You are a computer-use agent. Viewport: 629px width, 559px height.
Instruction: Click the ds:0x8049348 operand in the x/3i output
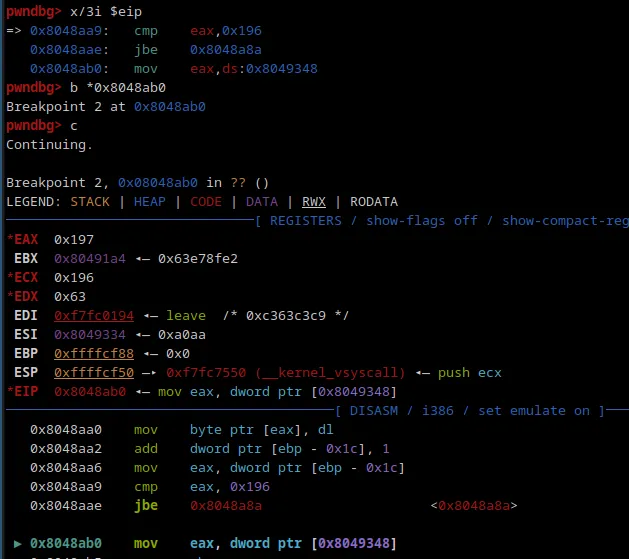(x=270, y=69)
